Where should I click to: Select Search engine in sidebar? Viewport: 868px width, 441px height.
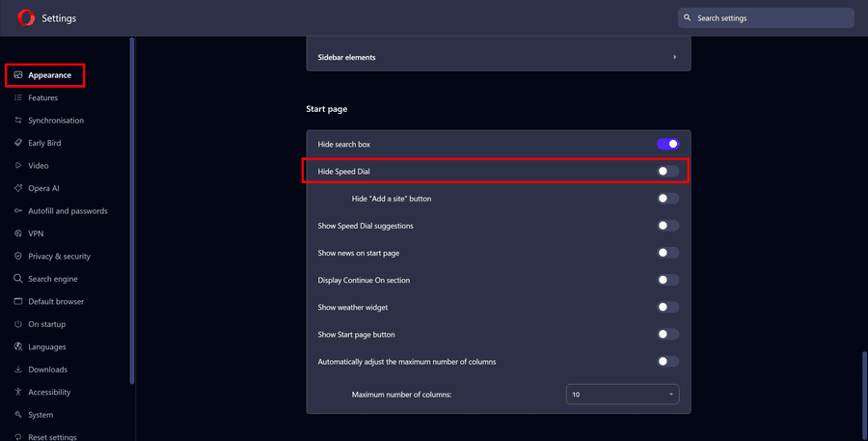[53, 279]
